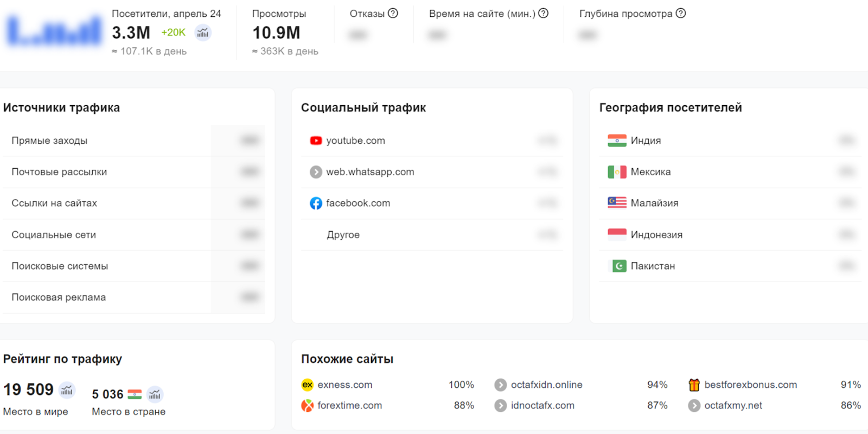
Task: Open forextime.com similar site
Action: 350,405
